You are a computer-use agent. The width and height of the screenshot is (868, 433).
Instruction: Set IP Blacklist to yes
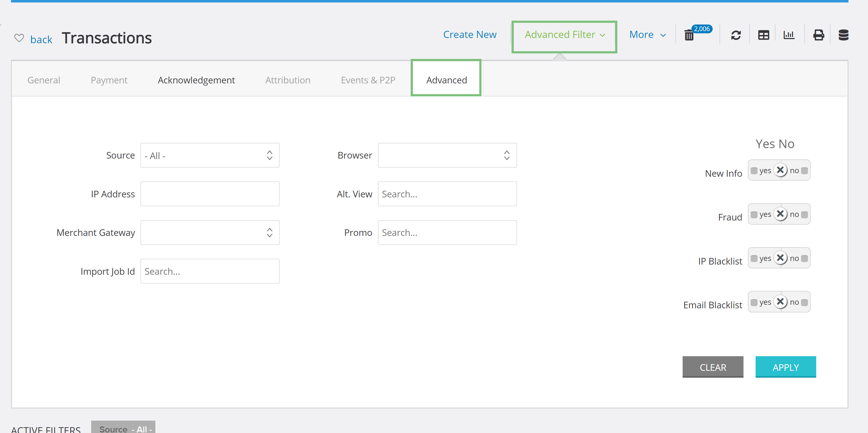click(761, 258)
